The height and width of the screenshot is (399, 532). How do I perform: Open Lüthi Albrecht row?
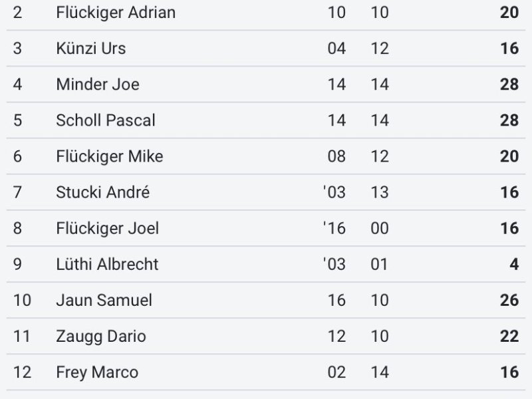[x=266, y=264]
